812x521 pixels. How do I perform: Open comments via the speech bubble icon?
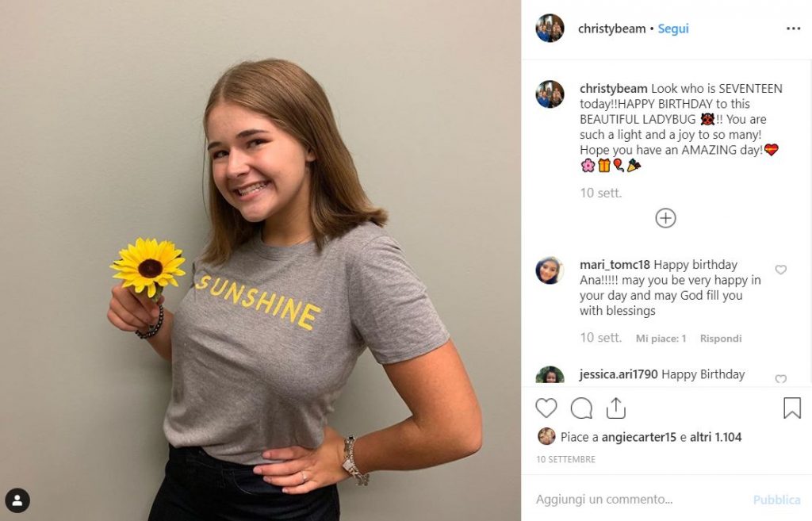pos(581,408)
